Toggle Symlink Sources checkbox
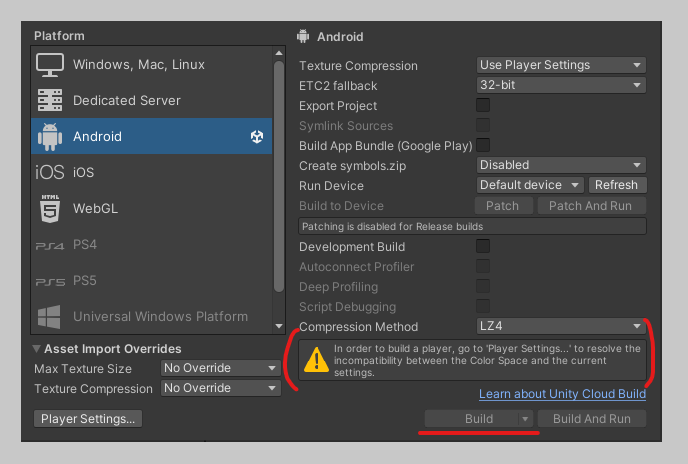 point(483,125)
